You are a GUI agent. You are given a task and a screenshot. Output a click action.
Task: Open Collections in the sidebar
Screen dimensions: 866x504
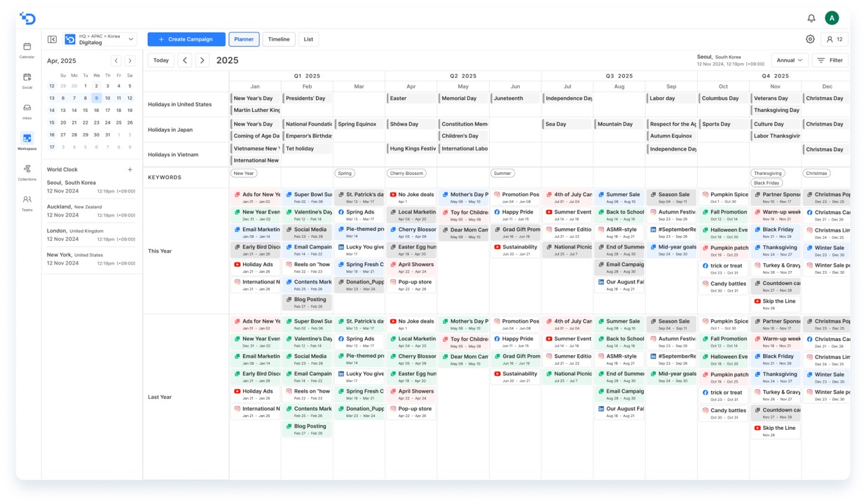27,172
